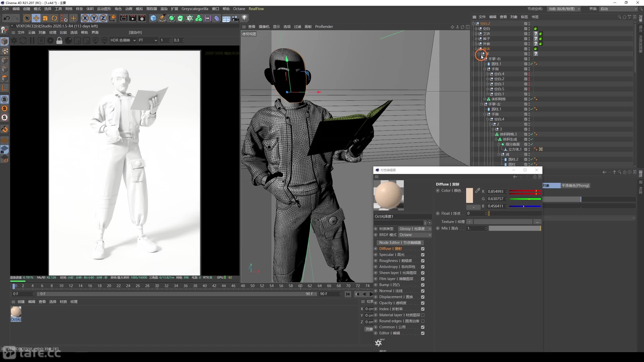Click the texture mode checkerboard icon in left sidebar
This screenshot has width=644, height=362.
(5, 51)
